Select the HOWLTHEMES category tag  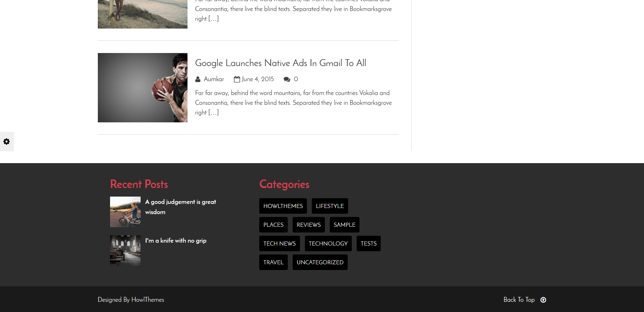283,206
